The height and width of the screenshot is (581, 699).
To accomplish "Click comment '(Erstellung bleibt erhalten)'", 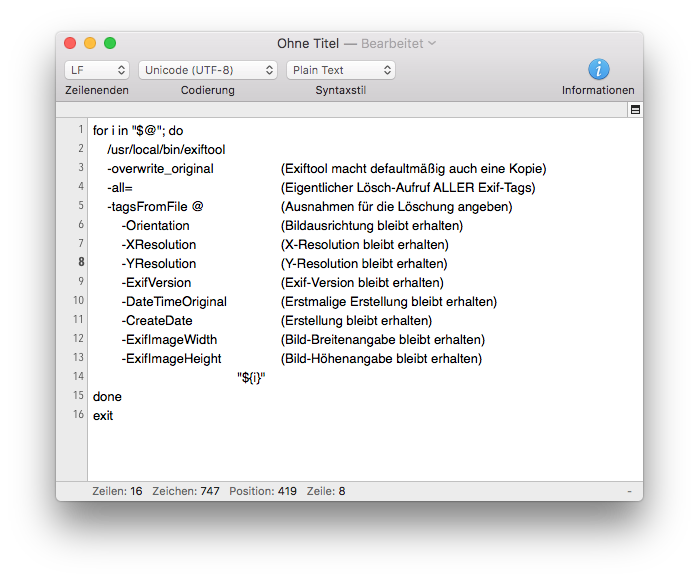I will (x=356, y=321).
